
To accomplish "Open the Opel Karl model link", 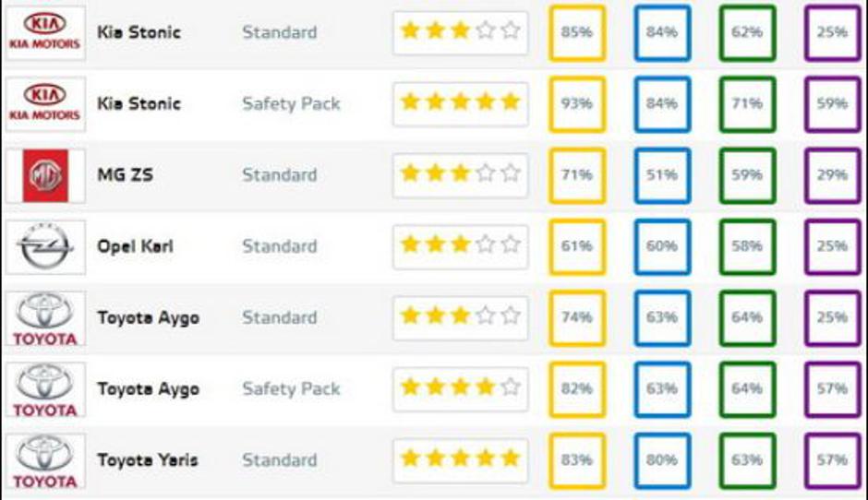I will click(x=135, y=246).
